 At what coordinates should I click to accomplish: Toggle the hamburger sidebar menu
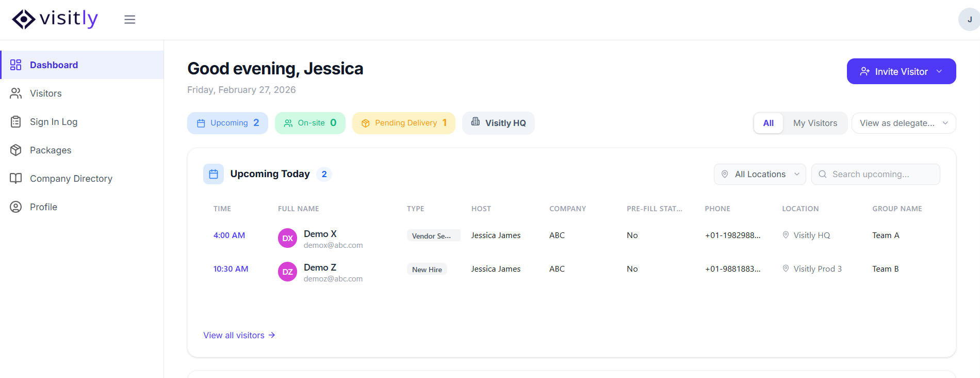(130, 20)
